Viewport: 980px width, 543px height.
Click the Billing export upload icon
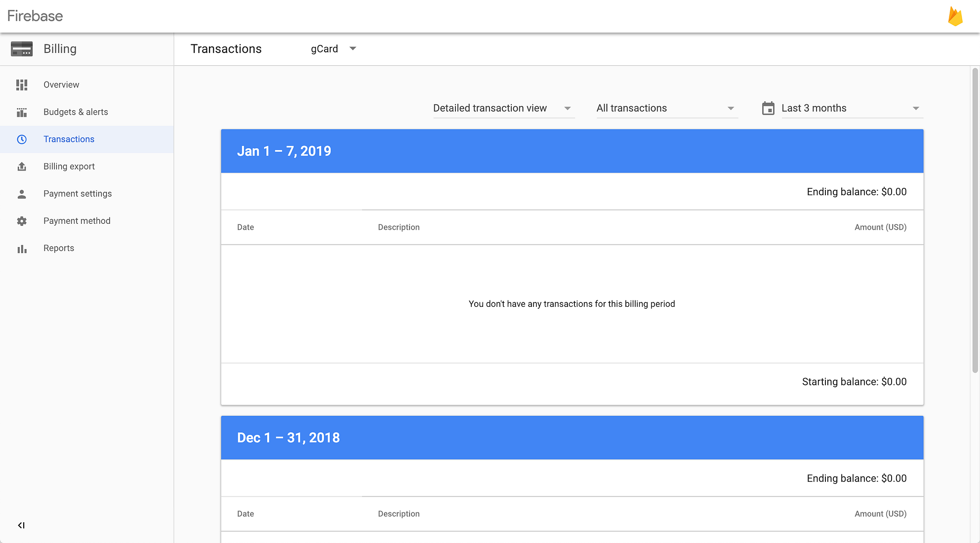(22, 166)
